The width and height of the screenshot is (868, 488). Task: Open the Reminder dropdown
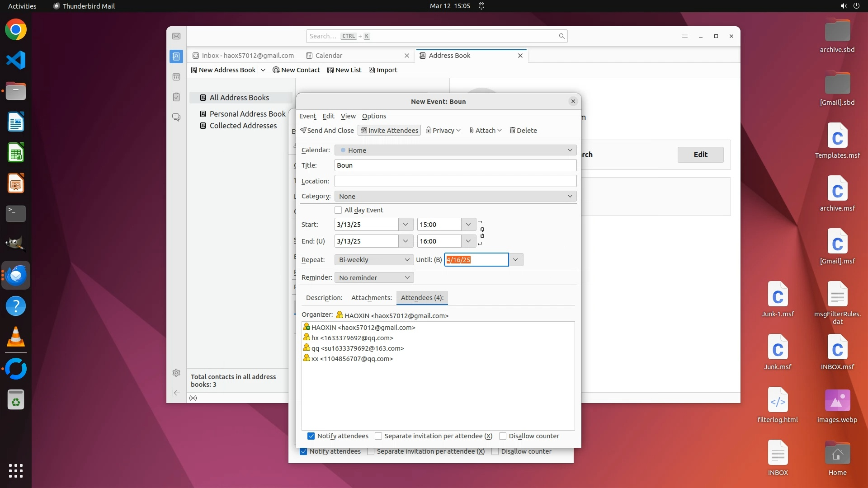[374, 277]
